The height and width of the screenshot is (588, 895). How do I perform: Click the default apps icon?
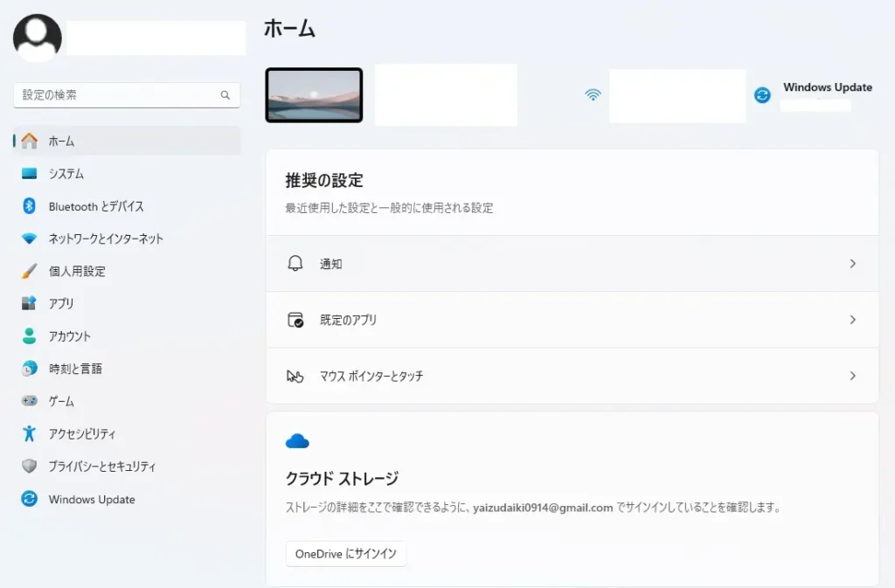pos(295,320)
